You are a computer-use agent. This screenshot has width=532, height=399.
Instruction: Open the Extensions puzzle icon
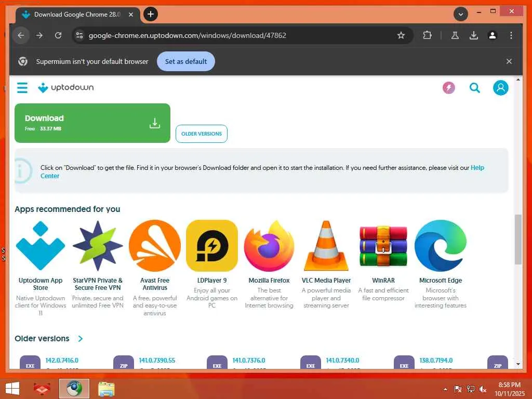[x=428, y=35]
